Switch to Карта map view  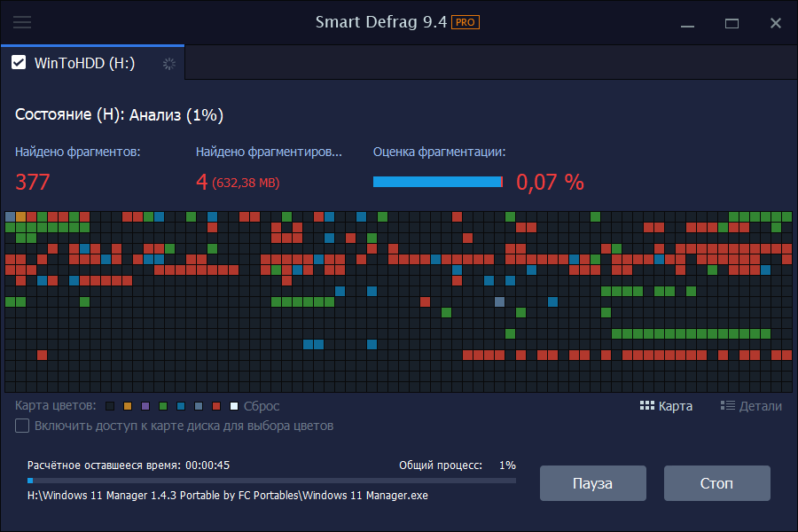click(x=666, y=406)
